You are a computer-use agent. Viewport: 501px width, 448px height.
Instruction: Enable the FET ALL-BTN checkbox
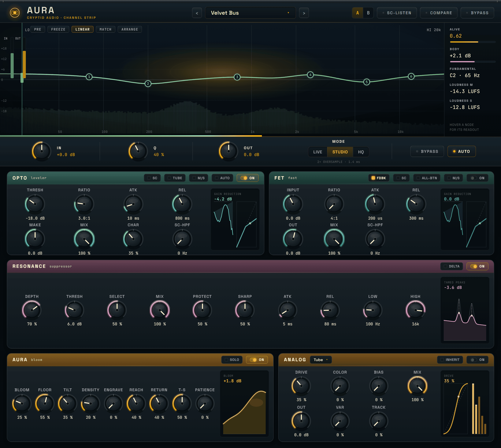(x=427, y=178)
